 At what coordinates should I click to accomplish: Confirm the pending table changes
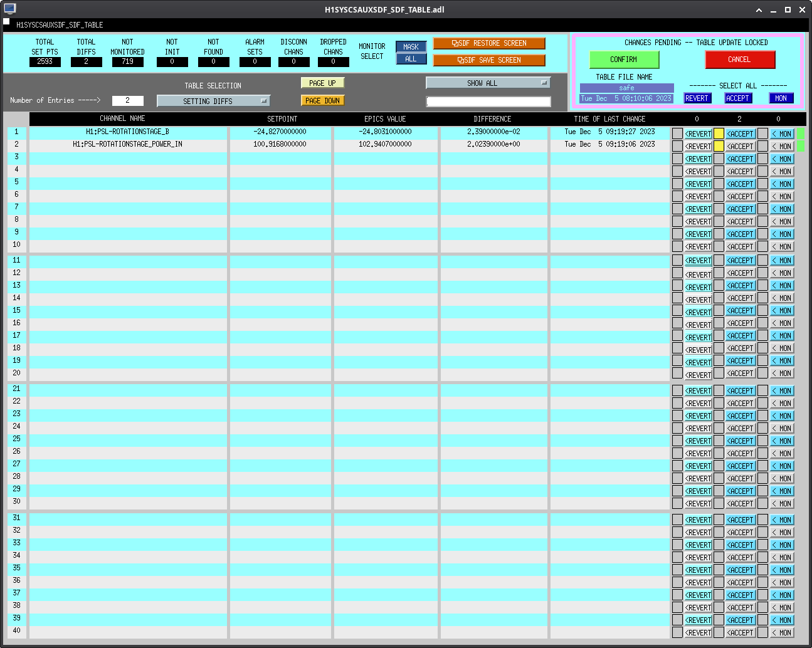click(624, 60)
